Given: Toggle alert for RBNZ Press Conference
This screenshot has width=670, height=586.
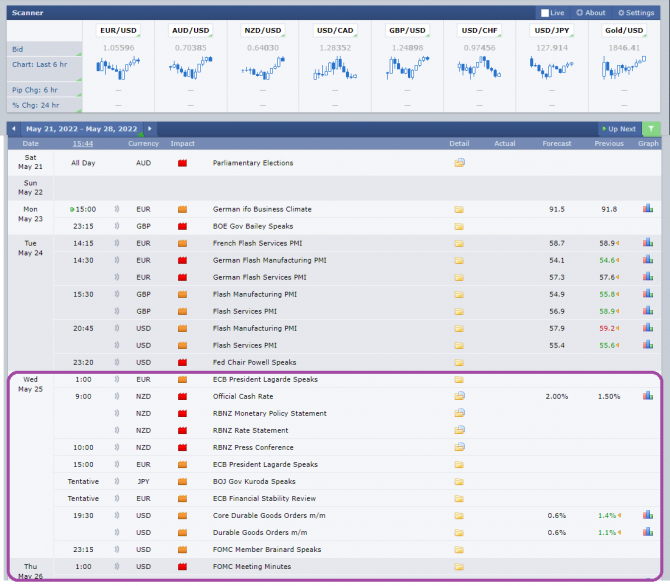Looking at the screenshot, I should [x=117, y=448].
